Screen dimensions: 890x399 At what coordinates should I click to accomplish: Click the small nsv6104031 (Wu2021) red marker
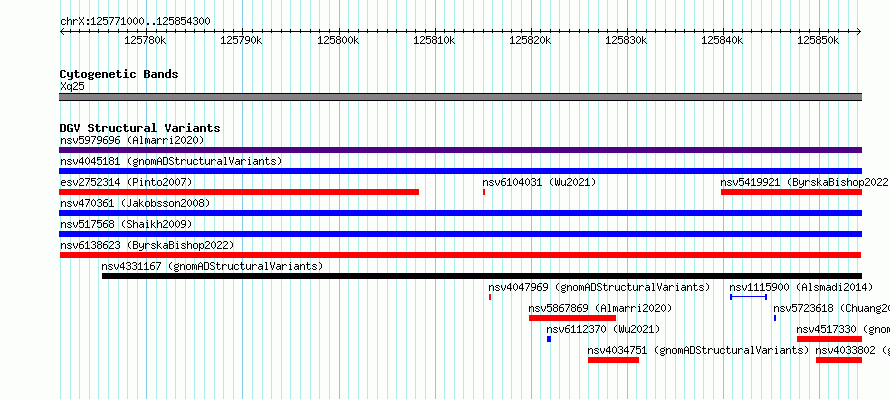tap(484, 192)
